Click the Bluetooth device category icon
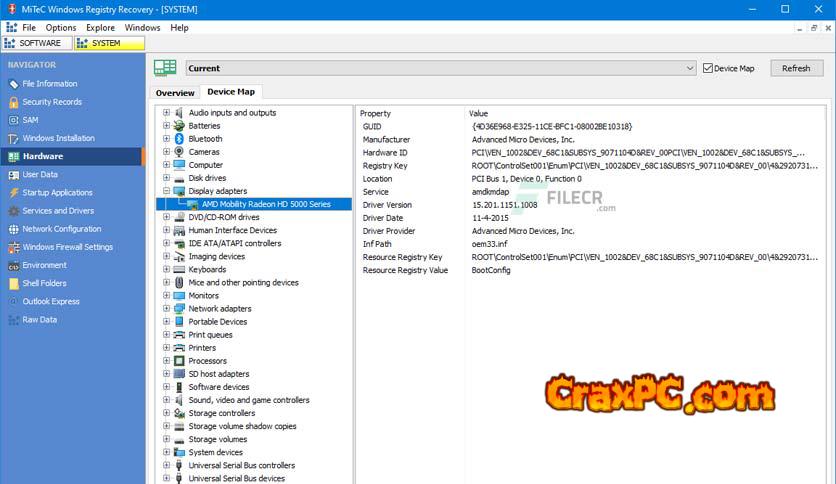The height and width of the screenshot is (484, 836). (179, 139)
